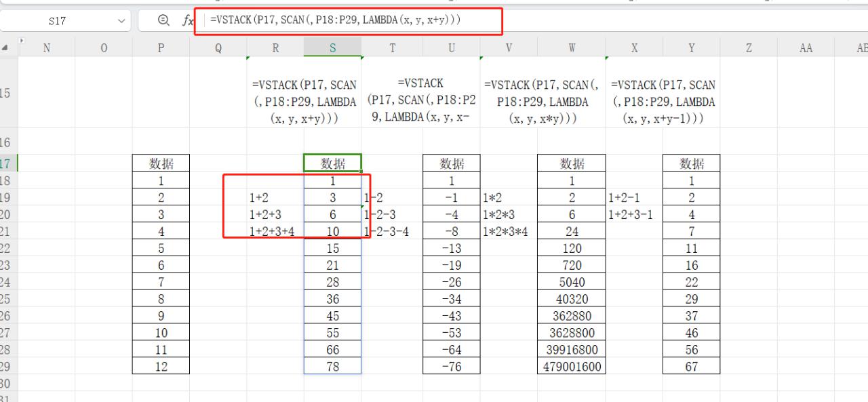The height and width of the screenshot is (402, 868).
Task: Select column header P
Action: tap(161, 48)
